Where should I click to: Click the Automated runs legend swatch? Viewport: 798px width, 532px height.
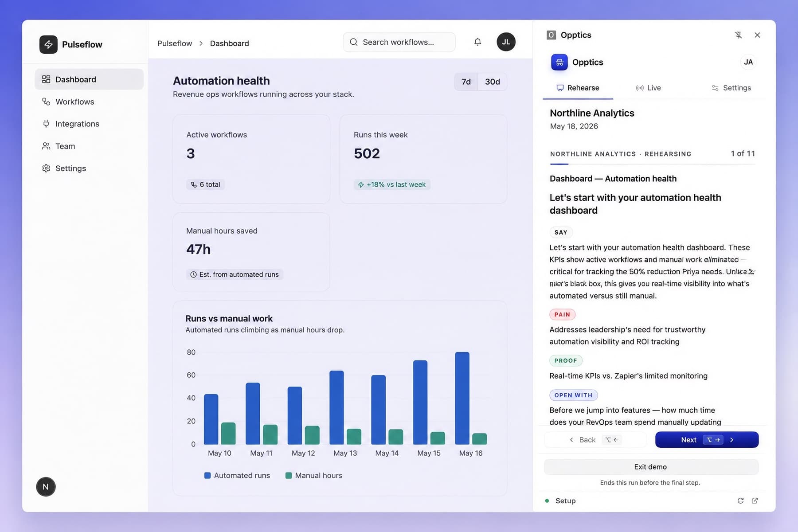click(207, 475)
